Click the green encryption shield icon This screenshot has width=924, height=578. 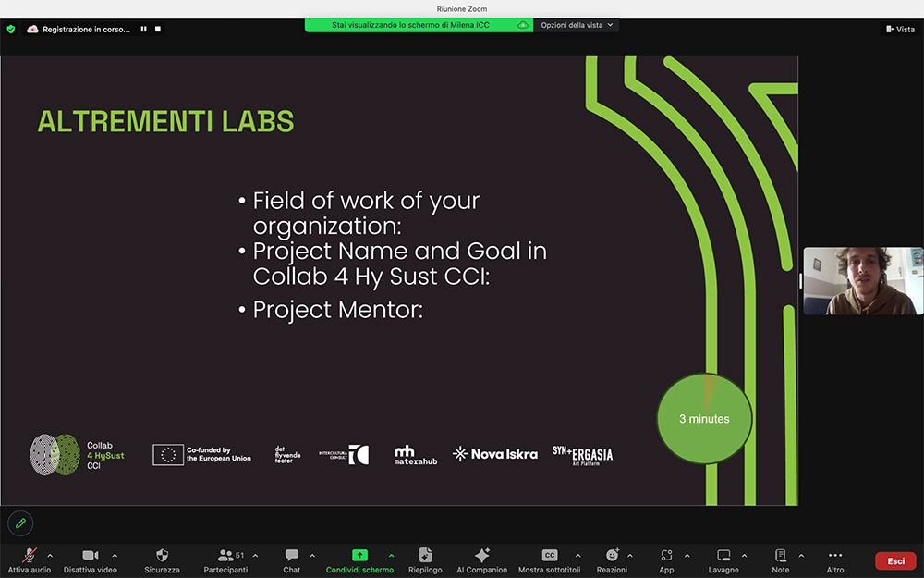11,29
